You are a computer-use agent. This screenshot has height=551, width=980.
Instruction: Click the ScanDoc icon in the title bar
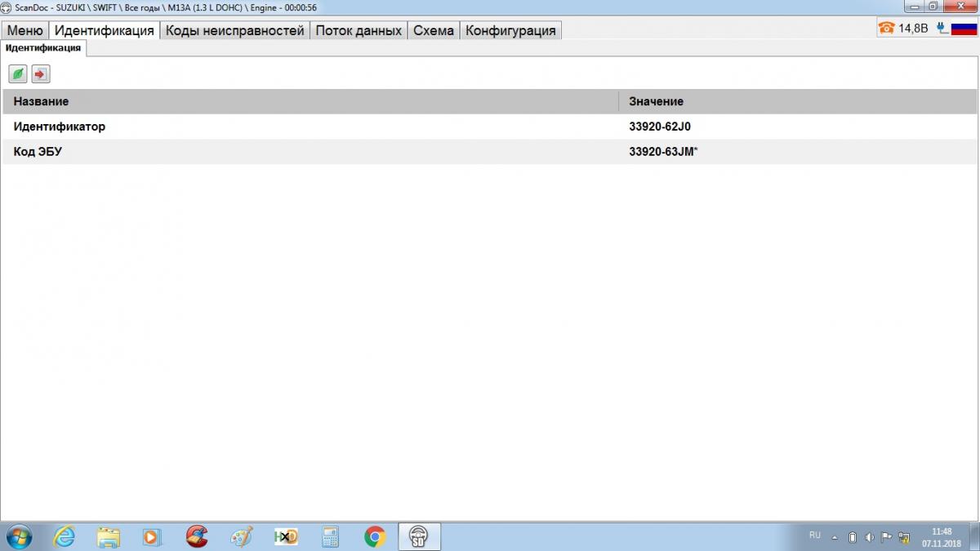tap(7, 7)
